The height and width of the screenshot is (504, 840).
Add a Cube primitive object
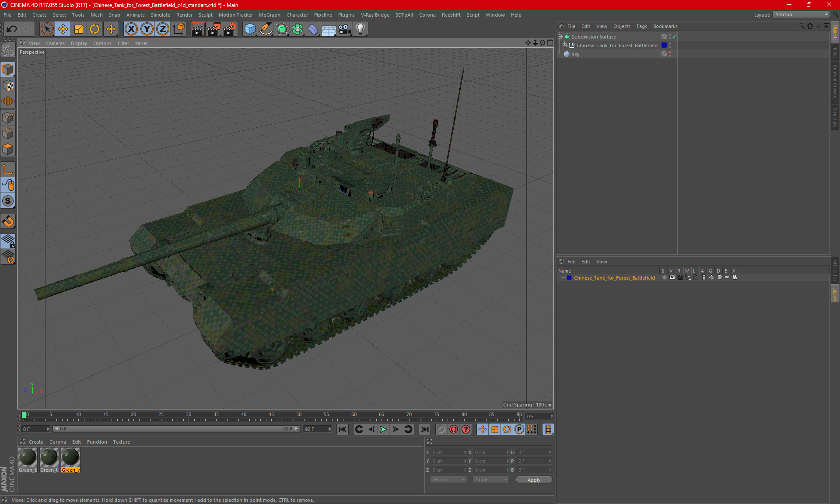tap(250, 29)
